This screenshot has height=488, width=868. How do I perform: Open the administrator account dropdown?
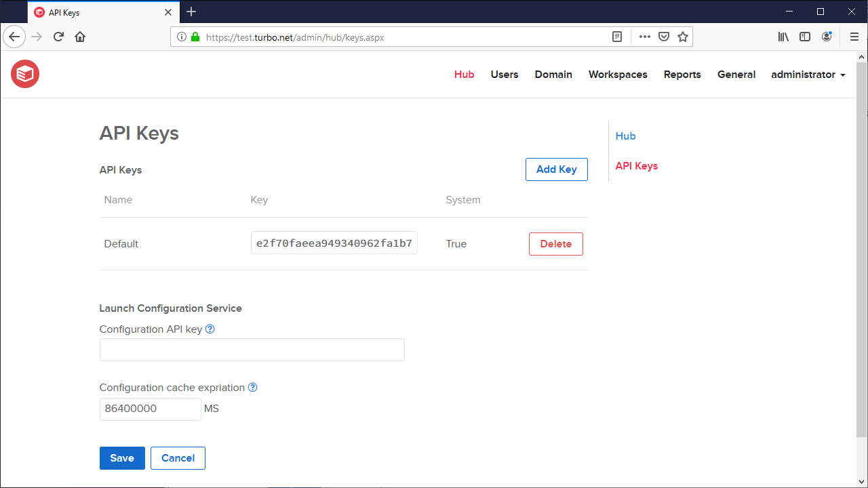(808, 75)
